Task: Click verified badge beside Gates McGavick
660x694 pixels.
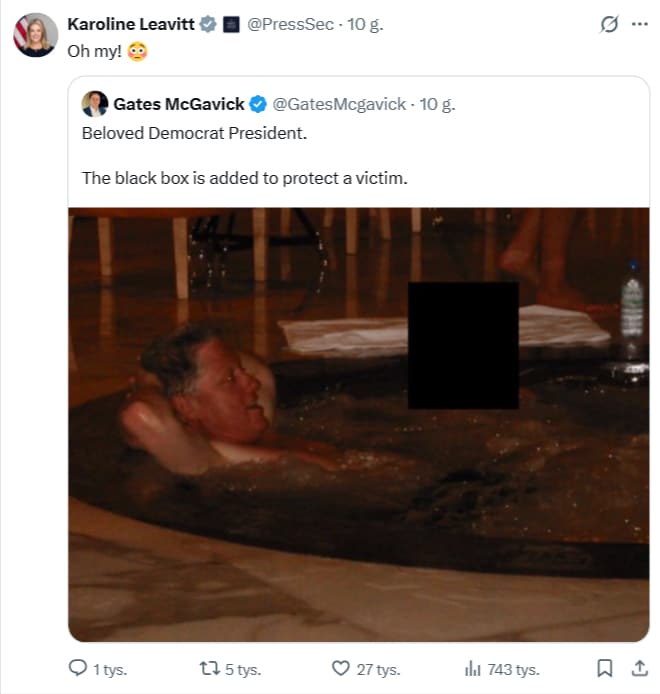Action: (x=257, y=103)
